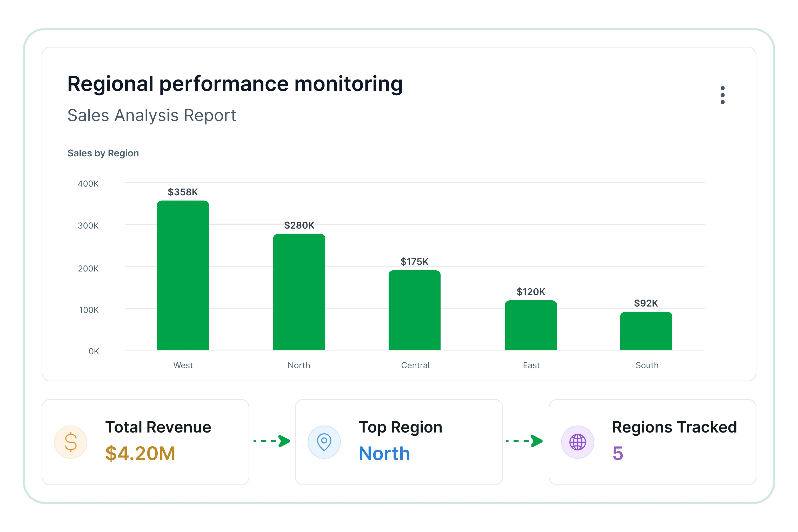The height and width of the screenshot is (532, 798).
Task: Click the West axis label
Action: pyautogui.click(x=183, y=365)
